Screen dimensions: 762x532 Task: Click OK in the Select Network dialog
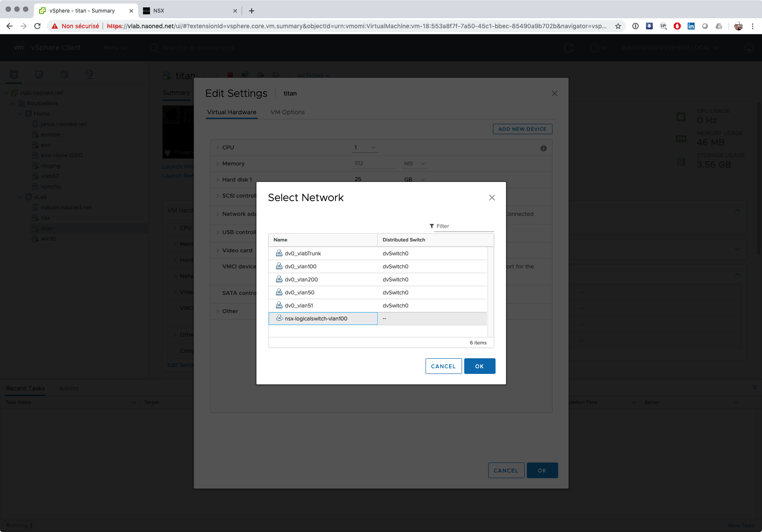coord(479,366)
